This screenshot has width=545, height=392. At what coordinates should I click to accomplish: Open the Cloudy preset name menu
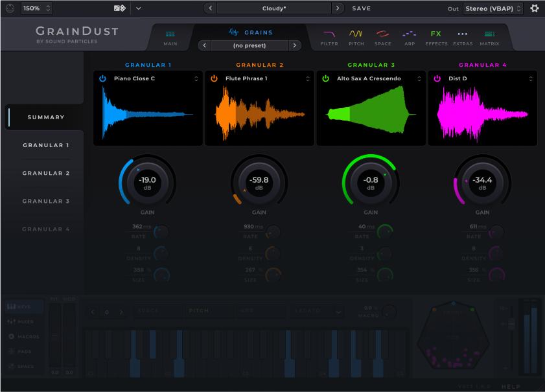pos(274,8)
